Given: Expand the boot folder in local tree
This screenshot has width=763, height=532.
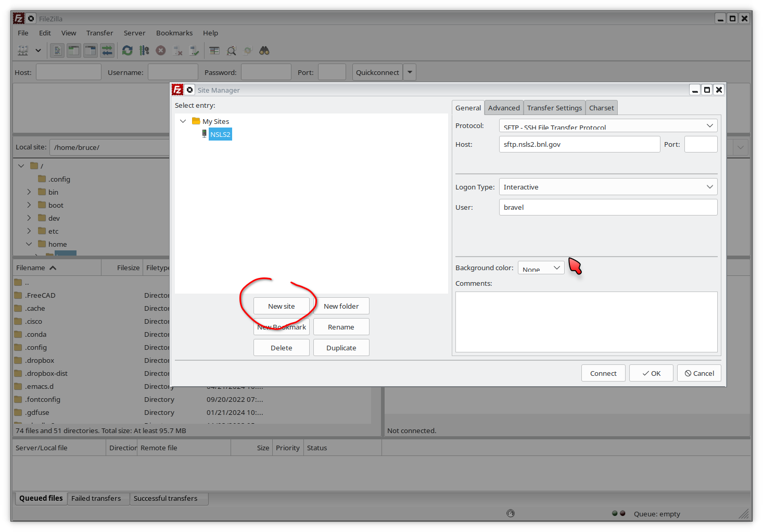Looking at the screenshot, I should 29,205.
